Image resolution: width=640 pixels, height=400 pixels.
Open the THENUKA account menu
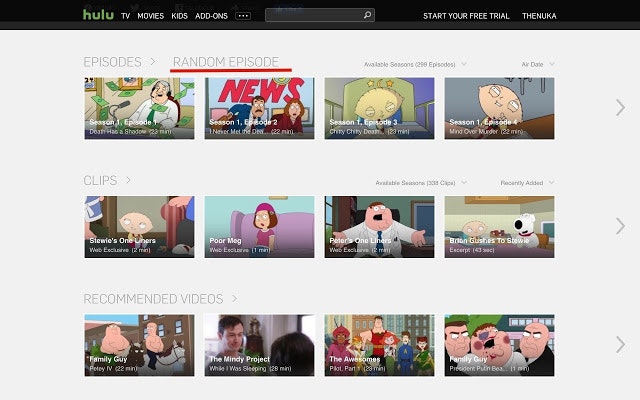[x=539, y=16]
